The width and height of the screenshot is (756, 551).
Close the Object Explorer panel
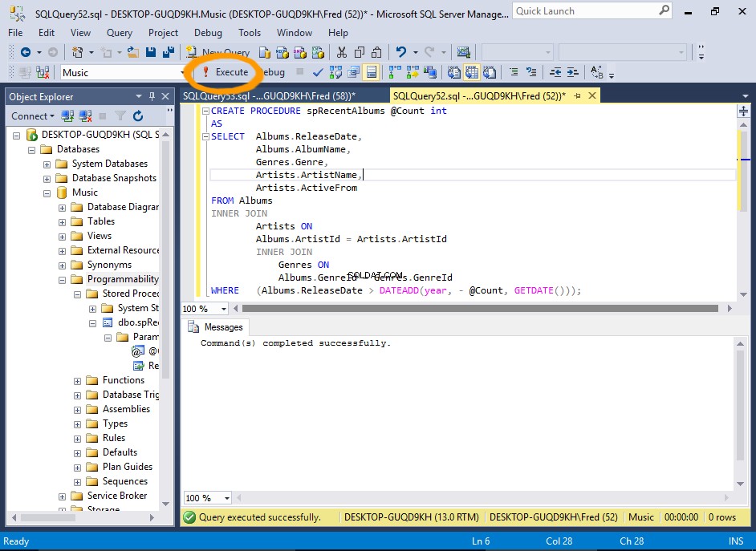click(x=165, y=96)
